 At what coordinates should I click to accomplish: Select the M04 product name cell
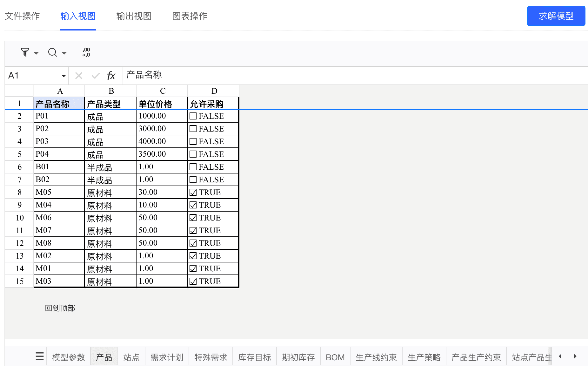click(59, 205)
